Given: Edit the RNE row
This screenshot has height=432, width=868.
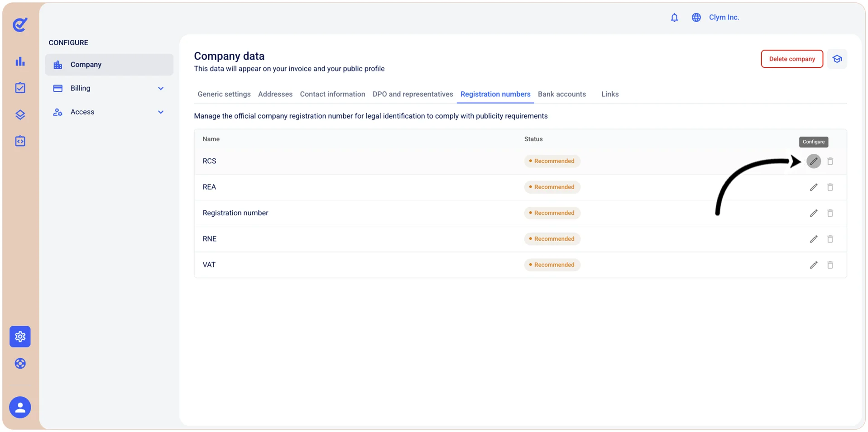Looking at the screenshot, I should click(x=813, y=239).
